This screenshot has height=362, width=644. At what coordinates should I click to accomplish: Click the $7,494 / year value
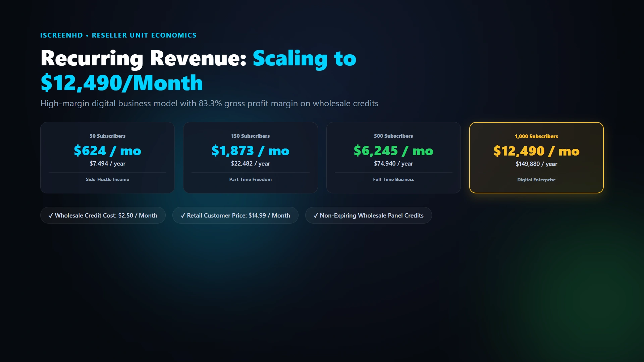[x=107, y=164]
